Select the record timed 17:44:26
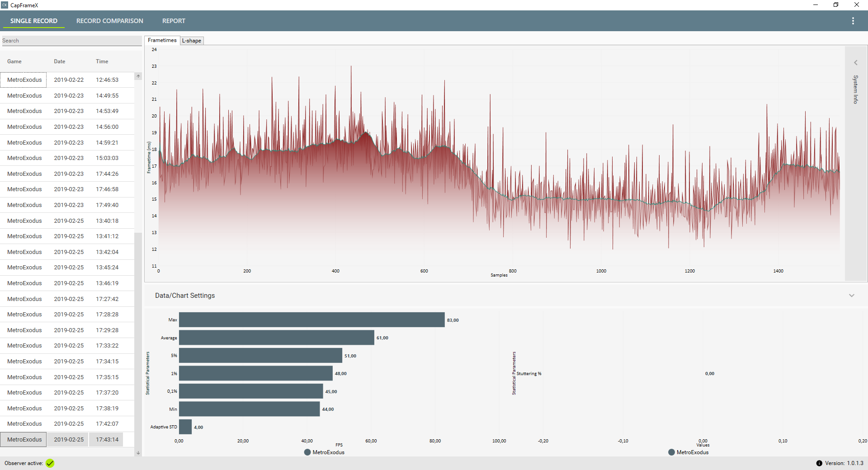868x470 pixels. (67, 174)
